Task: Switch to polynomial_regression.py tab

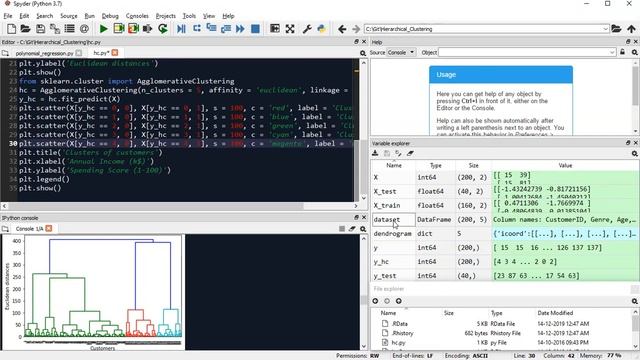Action: (44, 53)
